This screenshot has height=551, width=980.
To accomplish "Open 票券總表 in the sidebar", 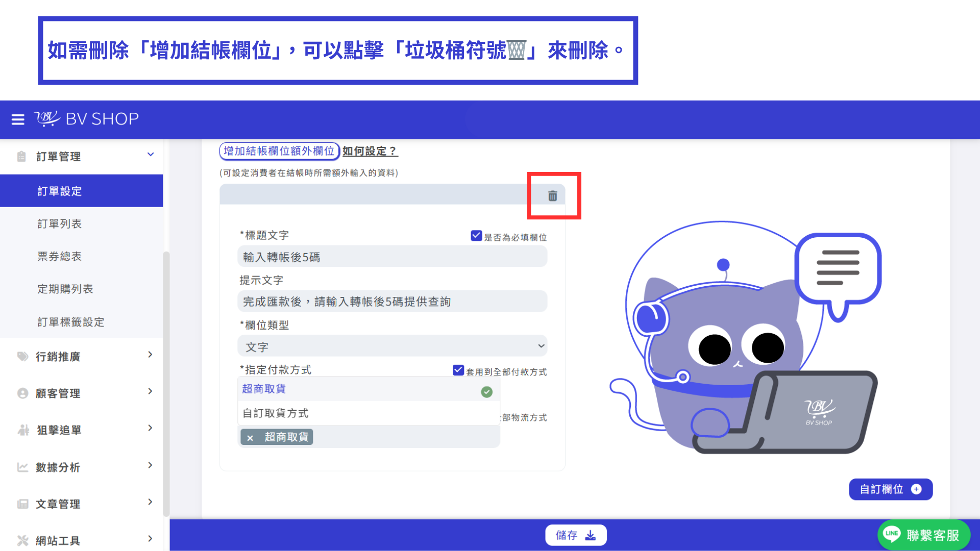I will tap(82, 256).
